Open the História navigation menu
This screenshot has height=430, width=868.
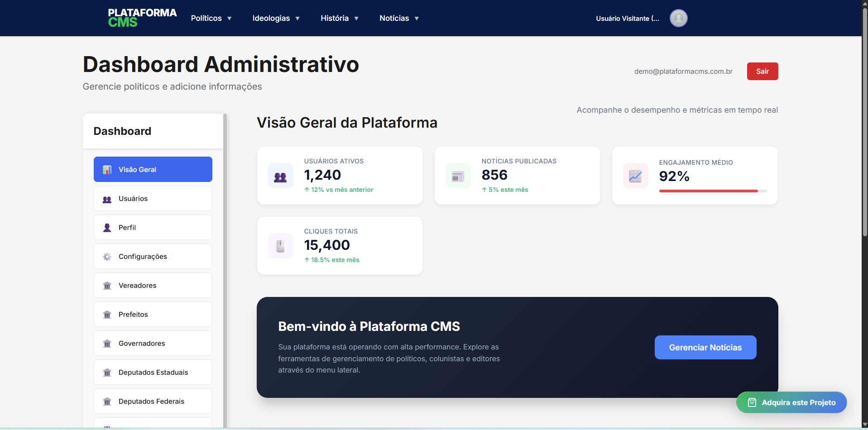point(340,18)
